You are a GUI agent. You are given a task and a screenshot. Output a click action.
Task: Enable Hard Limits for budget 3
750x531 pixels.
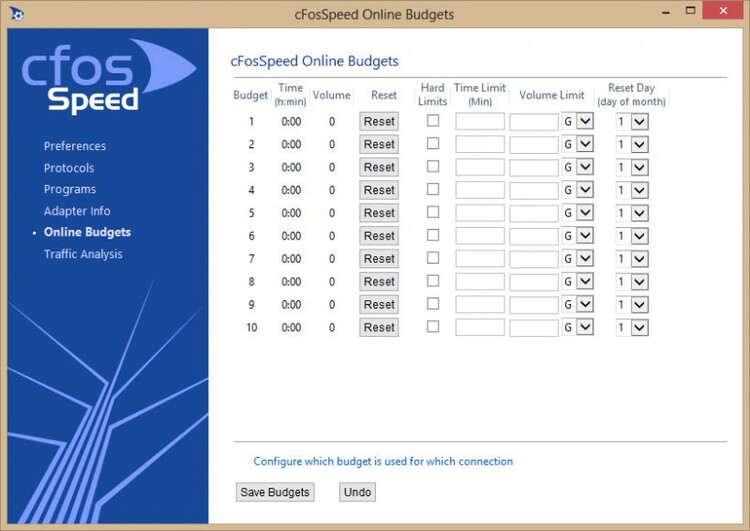click(x=433, y=166)
